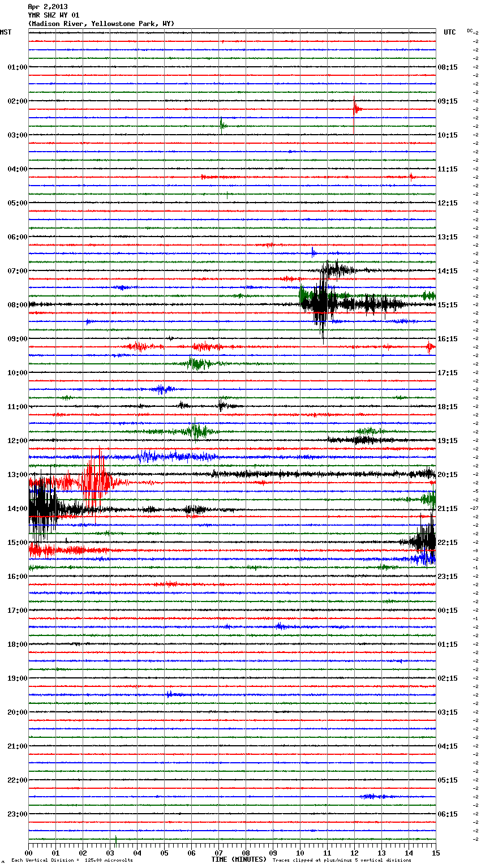The width and height of the screenshot is (481, 868).
Task: Click the "22:00" MST hour label
Action: click(18, 780)
